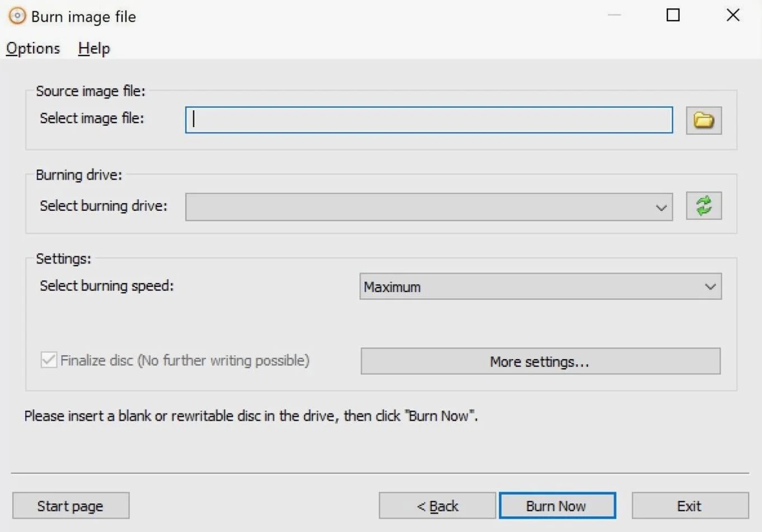Viewport: 762px width, 532px height.
Task: Click the Burn Now button
Action: pos(557,506)
